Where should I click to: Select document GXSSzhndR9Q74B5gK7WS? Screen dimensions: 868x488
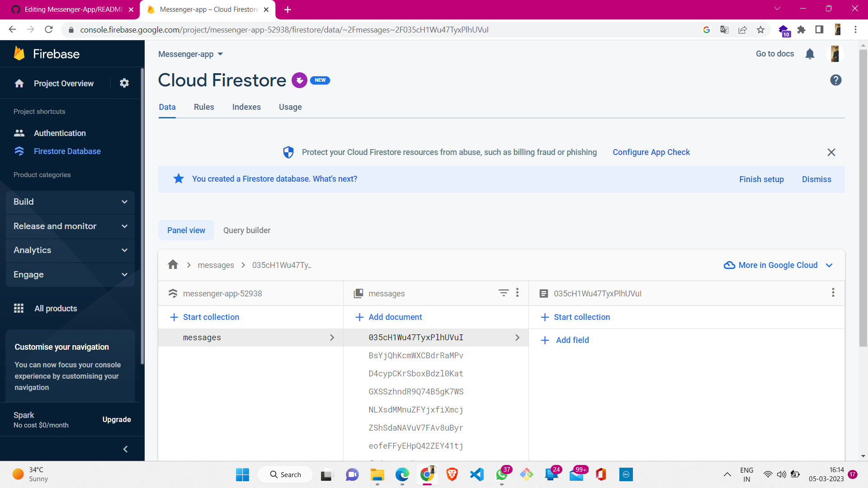pyautogui.click(x=416, y=392)
